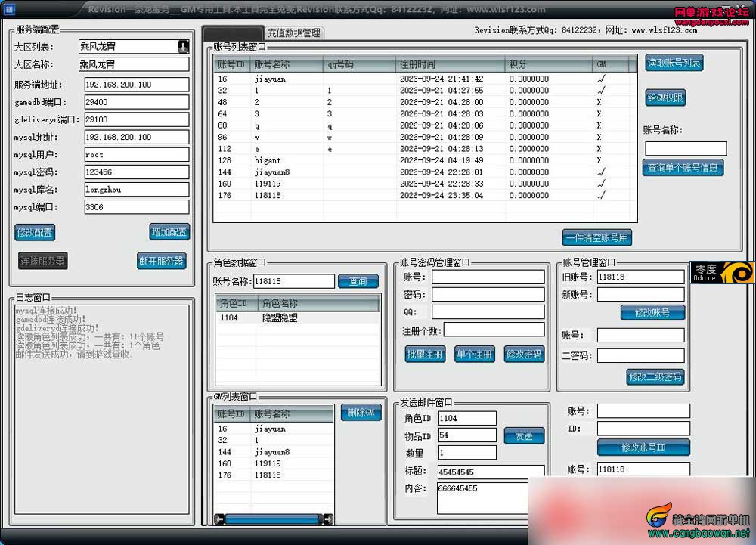Toggle GM mark X for account bigant

[599, 160]
